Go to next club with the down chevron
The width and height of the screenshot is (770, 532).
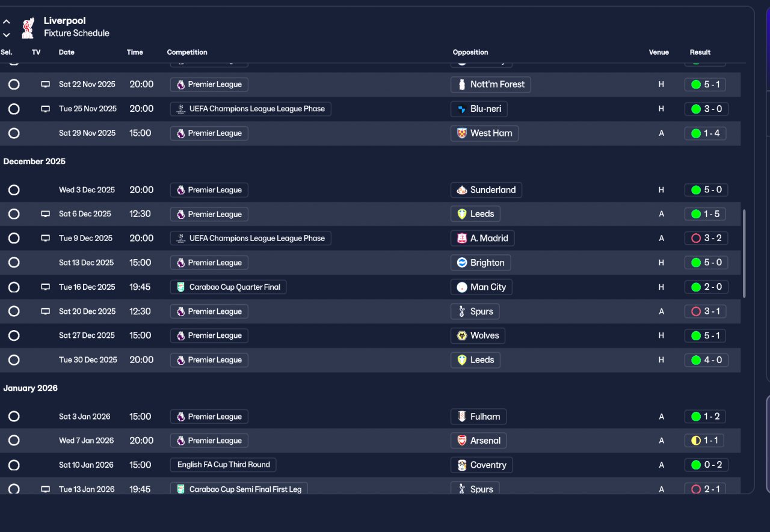click(7, 35)
